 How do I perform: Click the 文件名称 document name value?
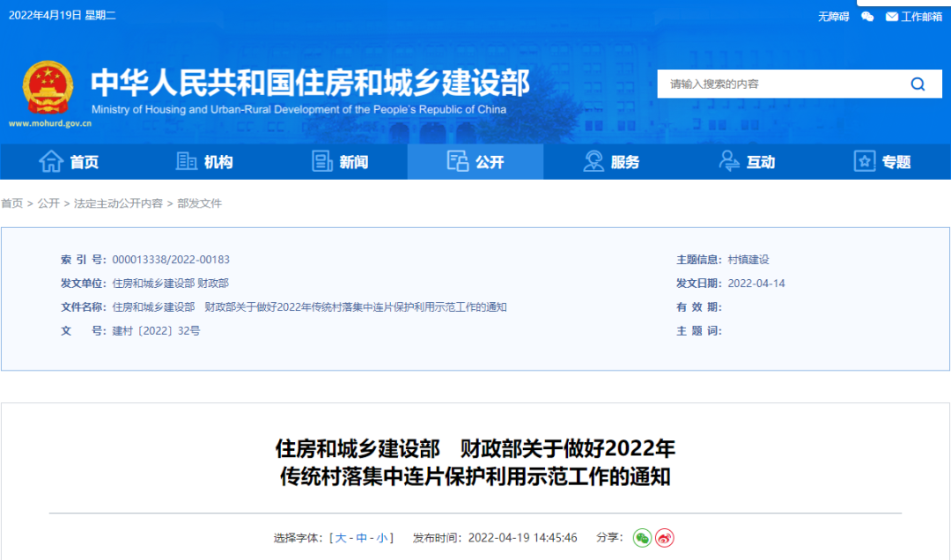point(309,307)
